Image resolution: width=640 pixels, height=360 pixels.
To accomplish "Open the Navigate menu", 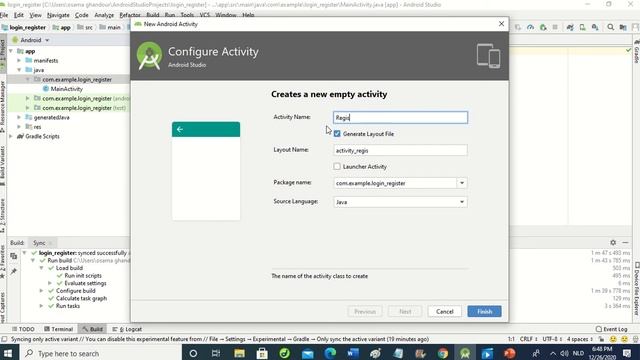I will coord(58,15).
